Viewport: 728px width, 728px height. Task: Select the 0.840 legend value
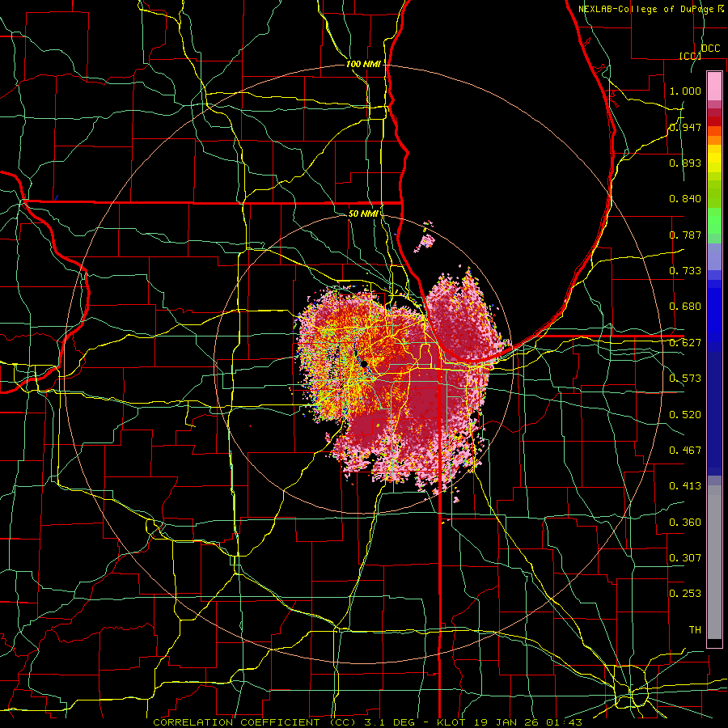pos(685,199)
